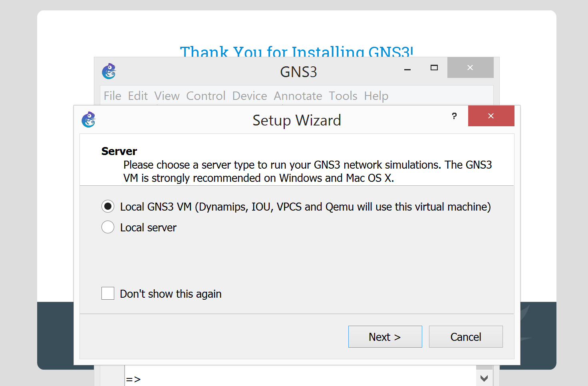Open the File menu in GNS3 window
This screenshot has height=386, width=588.
pos(112,96)
